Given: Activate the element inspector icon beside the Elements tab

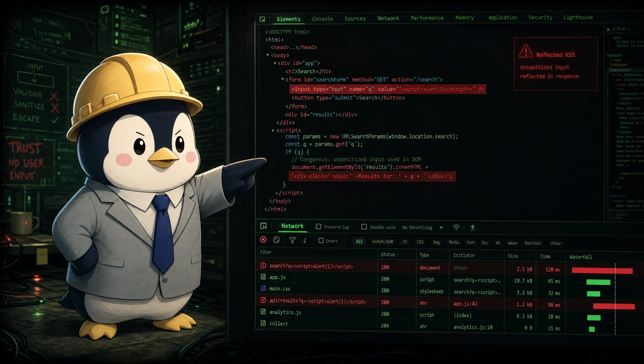Looking at the screenshot, I should pos(262,19).
